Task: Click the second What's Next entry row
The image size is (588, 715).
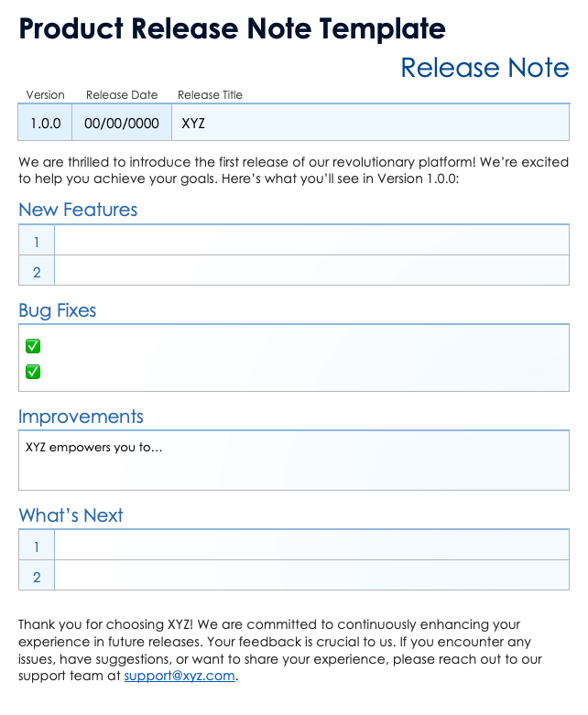Action: click(311, 577)
